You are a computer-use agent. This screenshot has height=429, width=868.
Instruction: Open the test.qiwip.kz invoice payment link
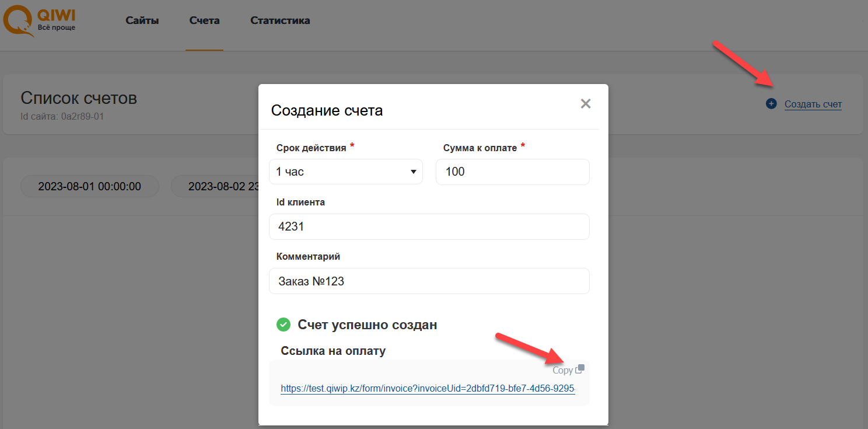[428, 389]
